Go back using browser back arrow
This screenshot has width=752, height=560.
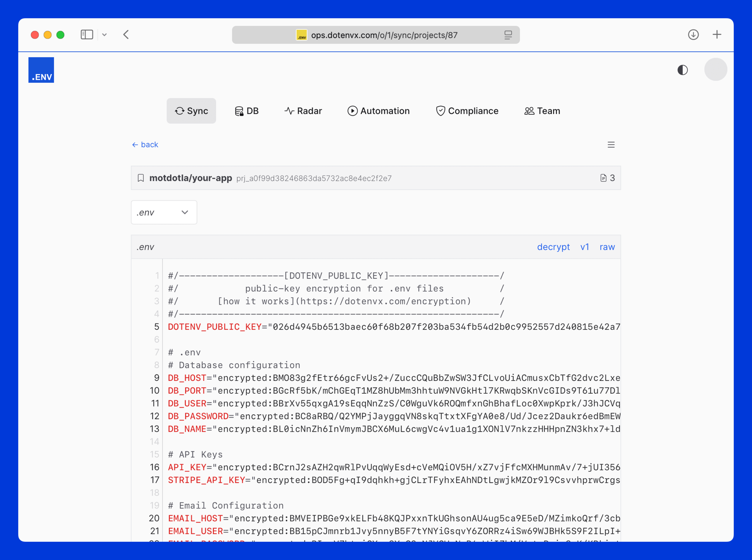tap(126, 35)
